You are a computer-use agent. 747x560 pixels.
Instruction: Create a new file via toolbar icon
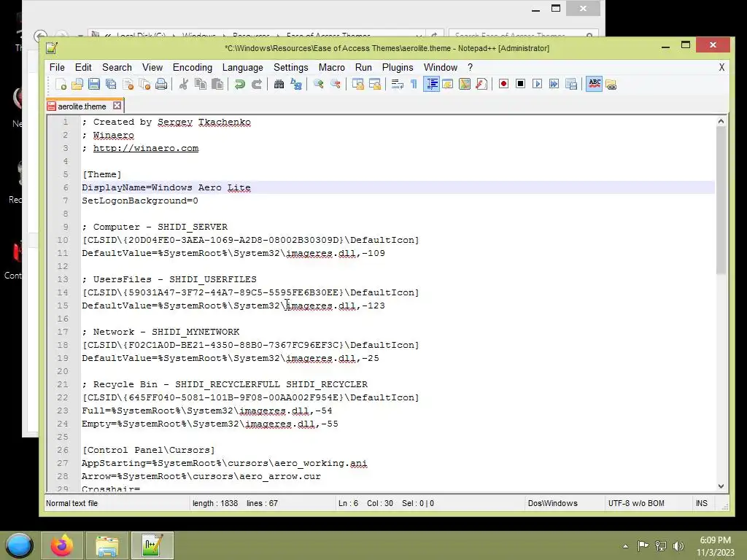61,85
